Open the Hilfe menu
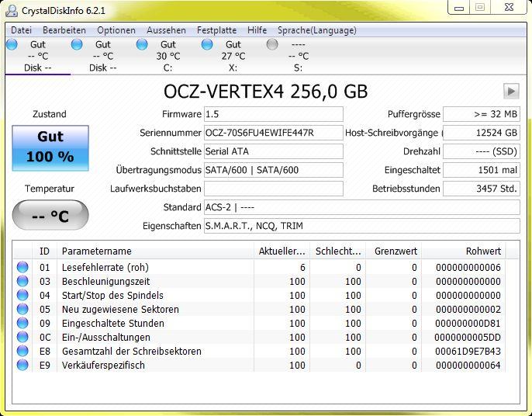This screenshot has width=532, height=416. (257, 30)
